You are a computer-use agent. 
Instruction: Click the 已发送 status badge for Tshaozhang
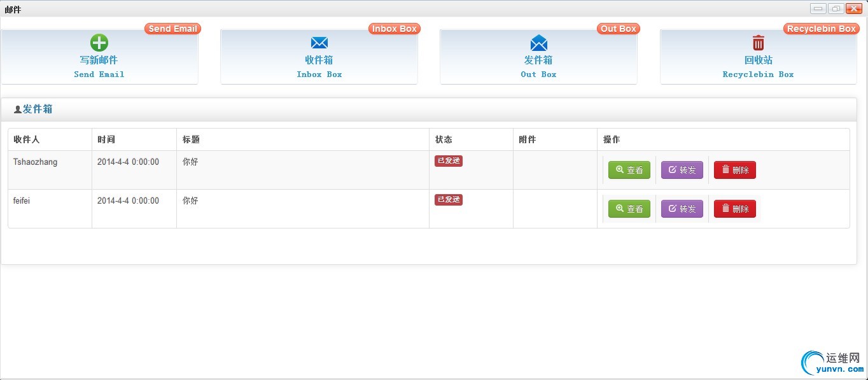[x=449, y=161]
